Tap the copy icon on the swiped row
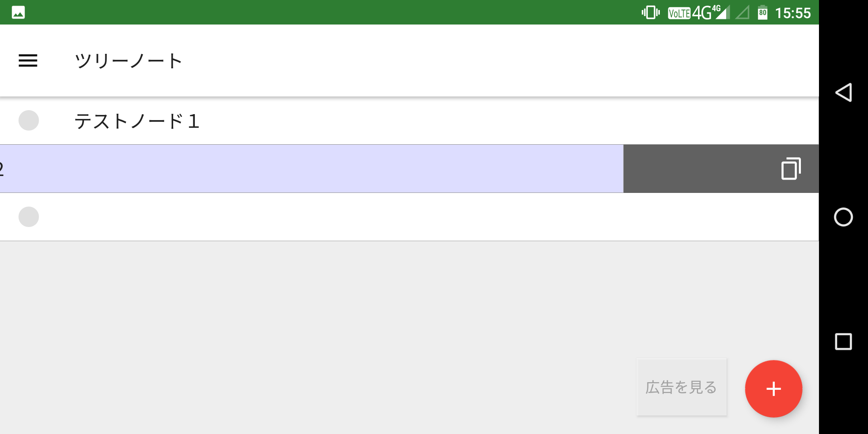Viewport: 868px width, 434px height. point(791,169)
